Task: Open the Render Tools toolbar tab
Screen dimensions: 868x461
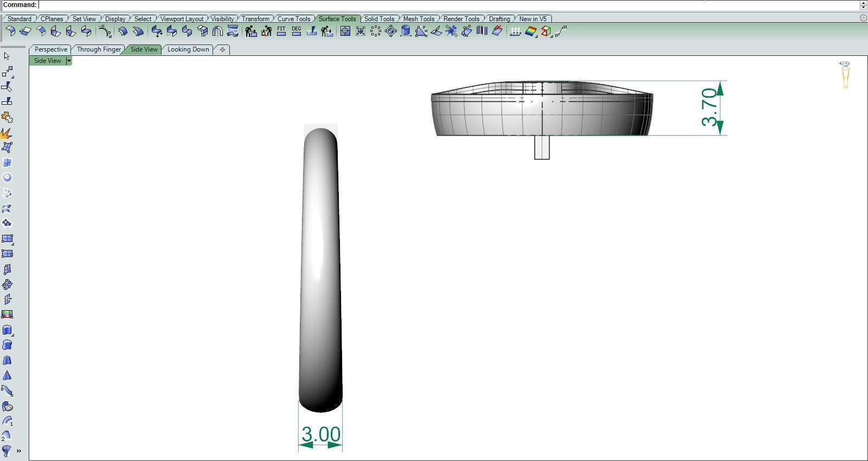Action: [461, 18]
